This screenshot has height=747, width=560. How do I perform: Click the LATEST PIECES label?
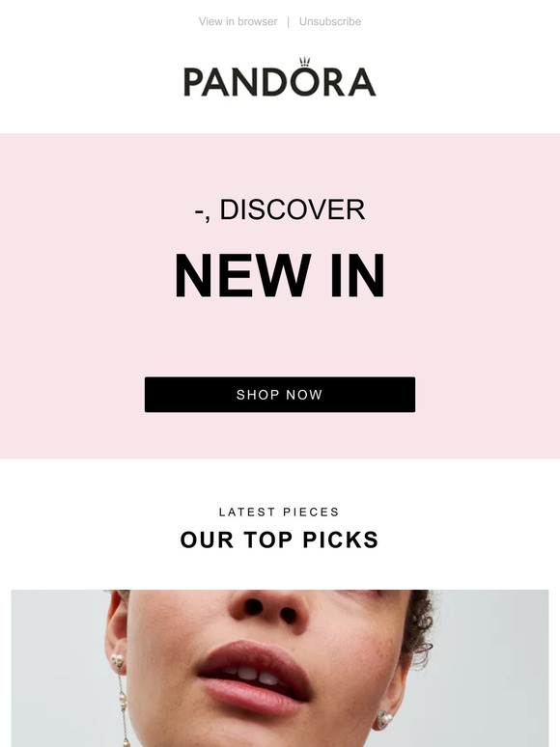point(279,512)
